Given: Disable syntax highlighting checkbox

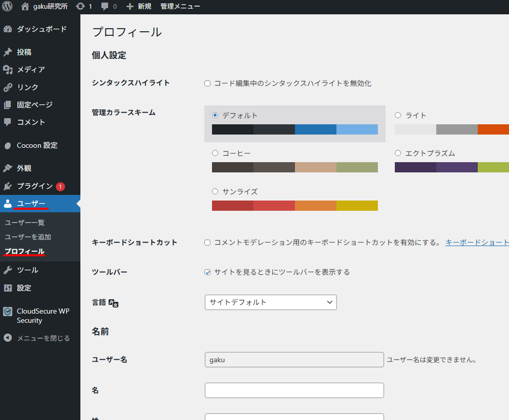Looking at the screenshot, I should pyautogui.click(x=207, y=83).
